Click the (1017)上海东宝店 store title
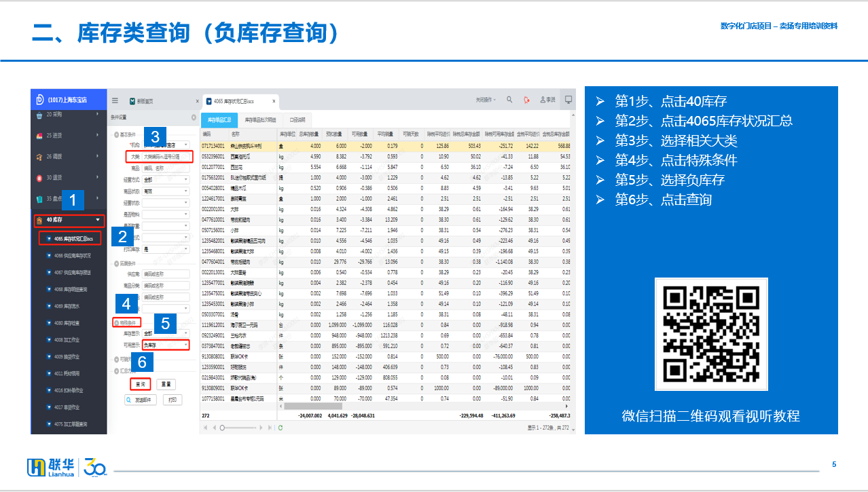Image resolution: width=868 pixels, height=492 pixels. point(67,100)
